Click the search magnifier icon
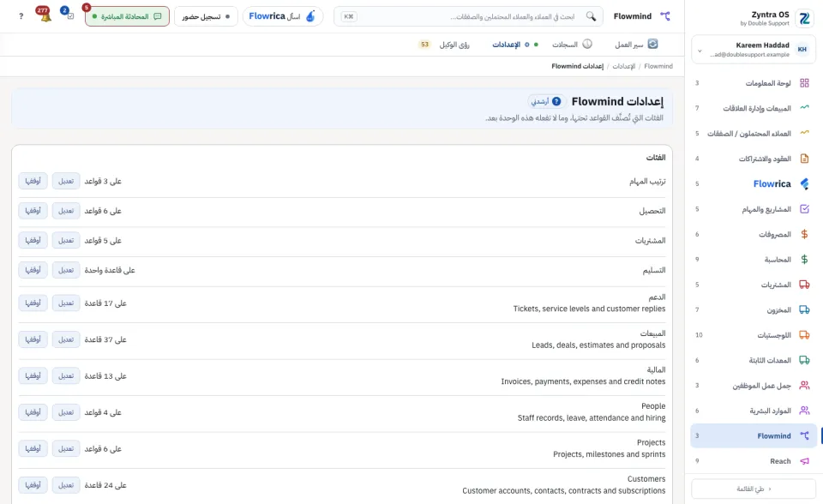Image resolution: width=823 pixels, height=504 pixels. click(591, 16)
